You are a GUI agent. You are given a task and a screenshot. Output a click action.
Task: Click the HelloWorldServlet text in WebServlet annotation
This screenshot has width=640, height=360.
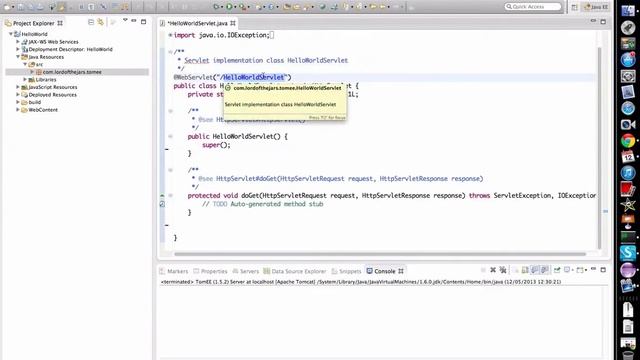[253, 77]
